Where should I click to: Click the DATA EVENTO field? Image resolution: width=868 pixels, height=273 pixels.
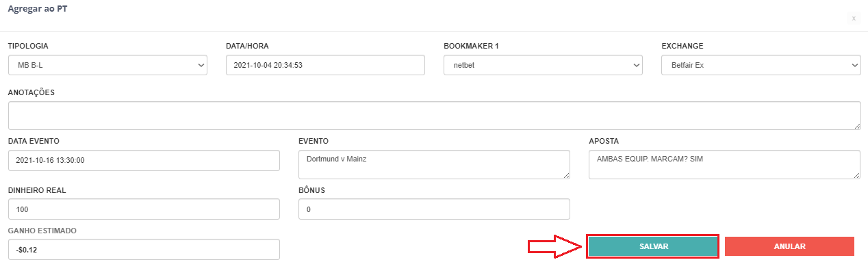[144, 160]
